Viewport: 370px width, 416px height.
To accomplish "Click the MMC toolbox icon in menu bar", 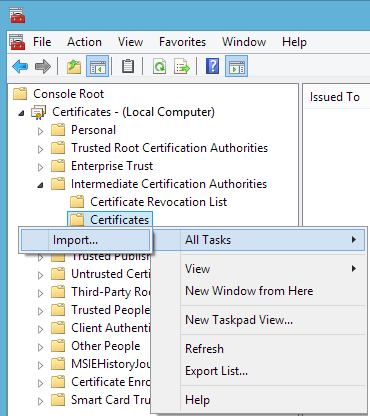I will [17, 42].
